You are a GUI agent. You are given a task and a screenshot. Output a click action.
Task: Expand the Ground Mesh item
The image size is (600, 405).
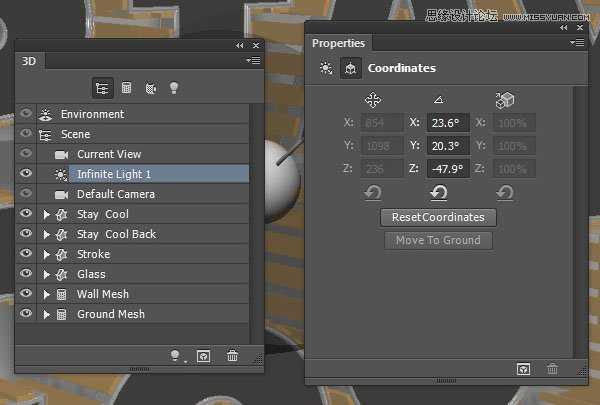46,314
